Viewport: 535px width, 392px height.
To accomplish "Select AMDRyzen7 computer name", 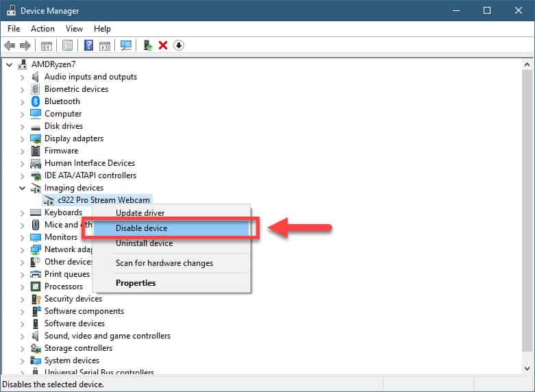I will pyautogui.click(x=53, y=64).
